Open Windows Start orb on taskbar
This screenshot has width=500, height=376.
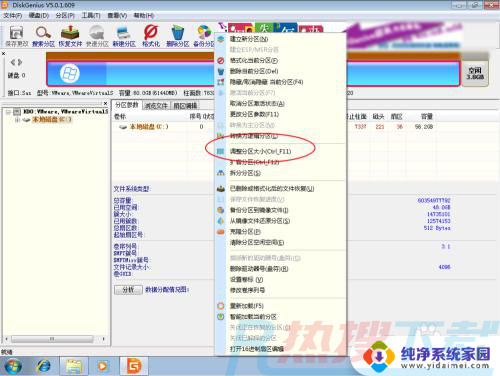coord(13,366)
